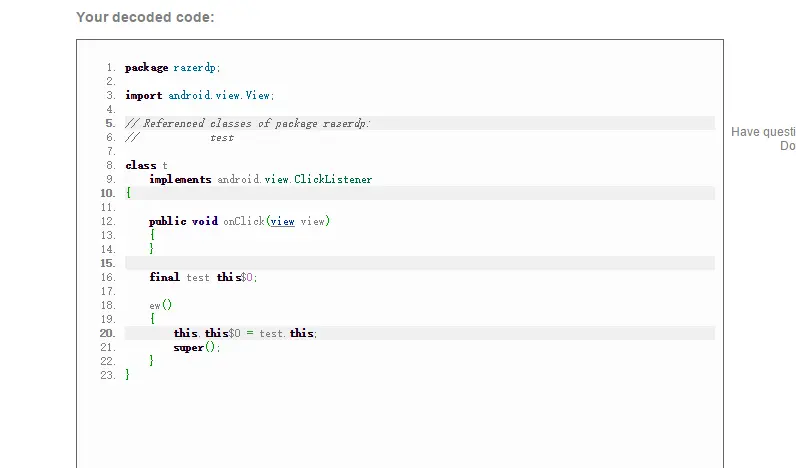Click line number 23 in the gutter
The height and width of the screenshot is (468, 796).
(108, 375)
